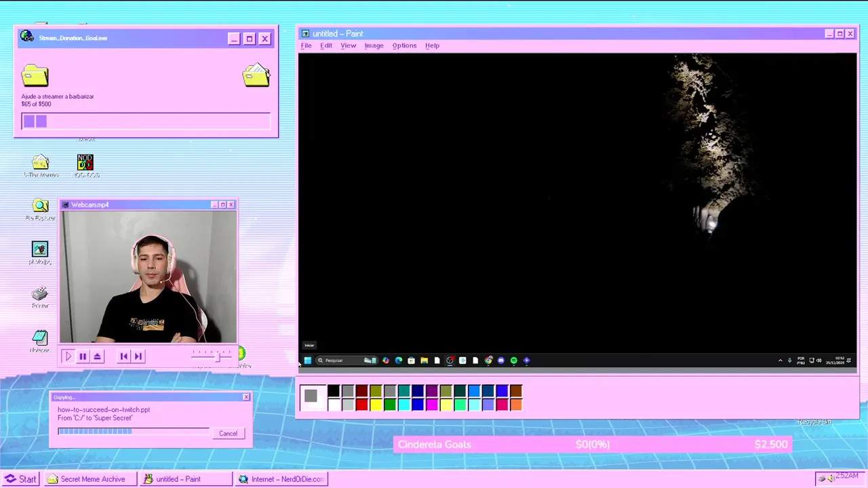The height and width of the screenshot is (488, 868).
Task: Pick bright red swatch in Paint palette
Action: point(361,405)
